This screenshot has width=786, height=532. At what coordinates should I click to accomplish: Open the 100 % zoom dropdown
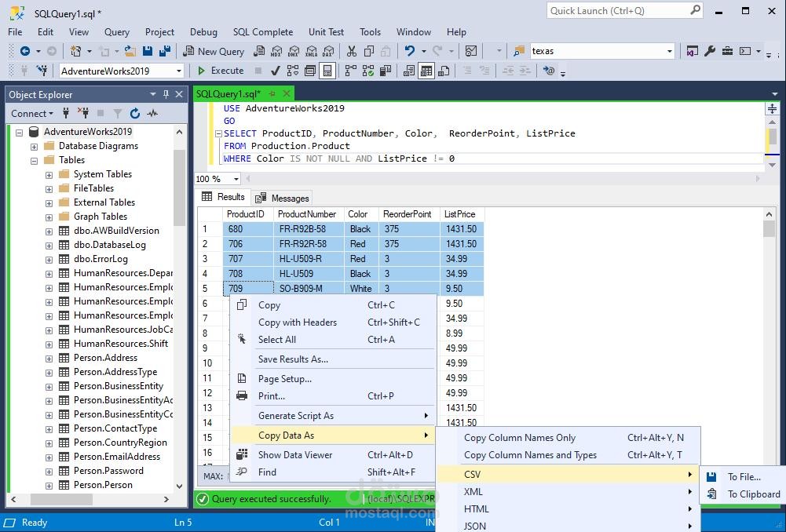236,179
